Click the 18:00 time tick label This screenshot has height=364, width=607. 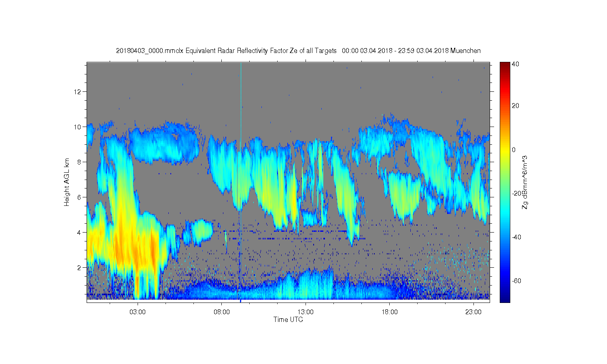[390, 312]
